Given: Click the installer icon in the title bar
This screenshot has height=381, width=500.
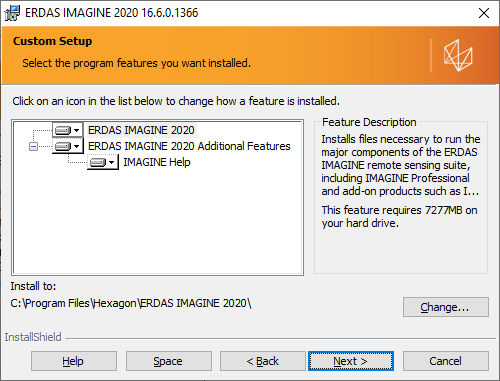Looking at the screenshot, I should coord(12,13).
